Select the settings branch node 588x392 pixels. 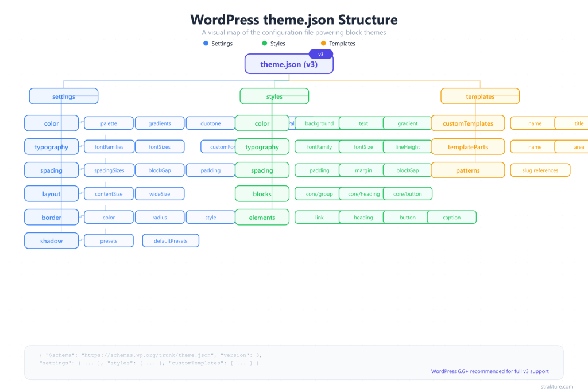click(x=64, y=96)
